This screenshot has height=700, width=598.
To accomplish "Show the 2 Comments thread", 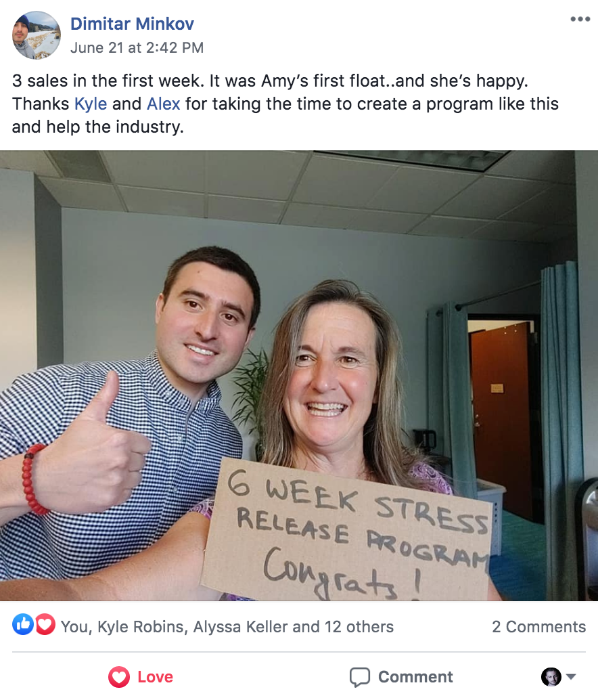I will pyautogui.click(x=538, y=627).
